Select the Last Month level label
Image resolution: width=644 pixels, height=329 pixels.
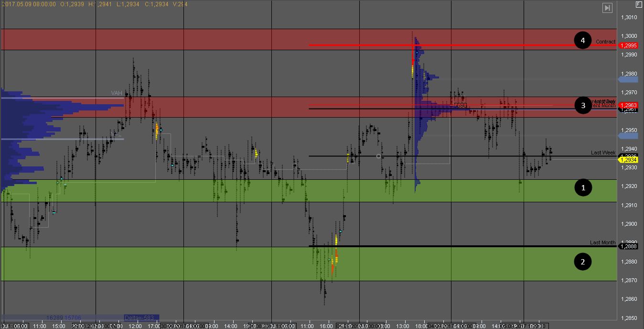pyautogui.click(x=602, y=242)
